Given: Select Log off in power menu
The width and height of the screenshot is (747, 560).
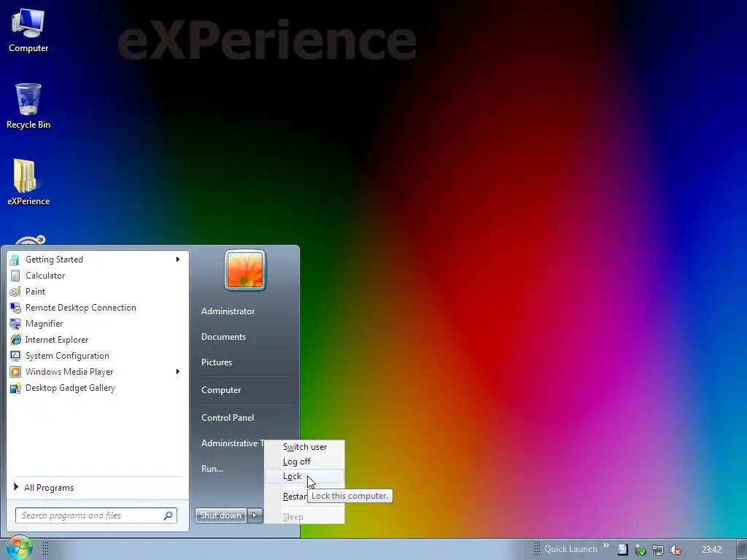Looking at the screenshot, I should 305,462.
